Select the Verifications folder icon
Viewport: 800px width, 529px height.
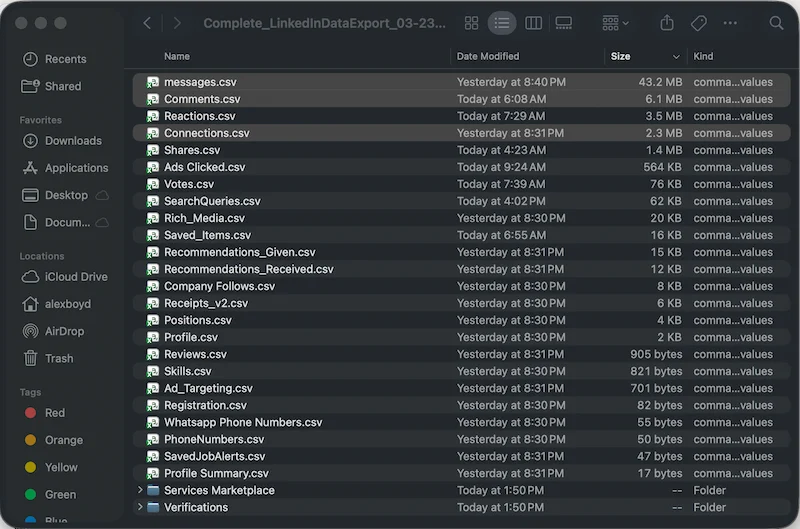[153, 507]
